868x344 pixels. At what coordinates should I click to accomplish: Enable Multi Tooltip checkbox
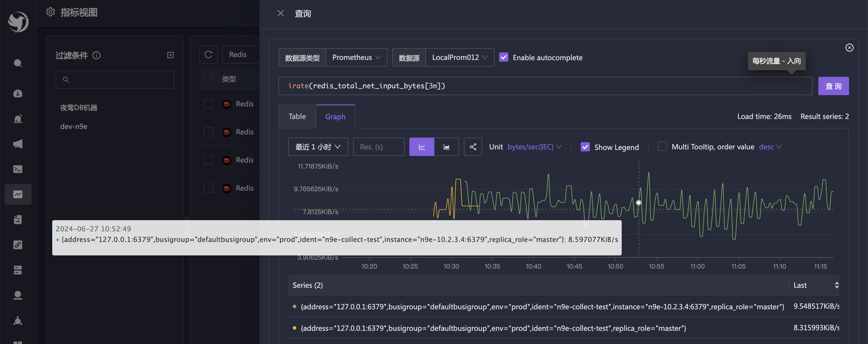662,147
